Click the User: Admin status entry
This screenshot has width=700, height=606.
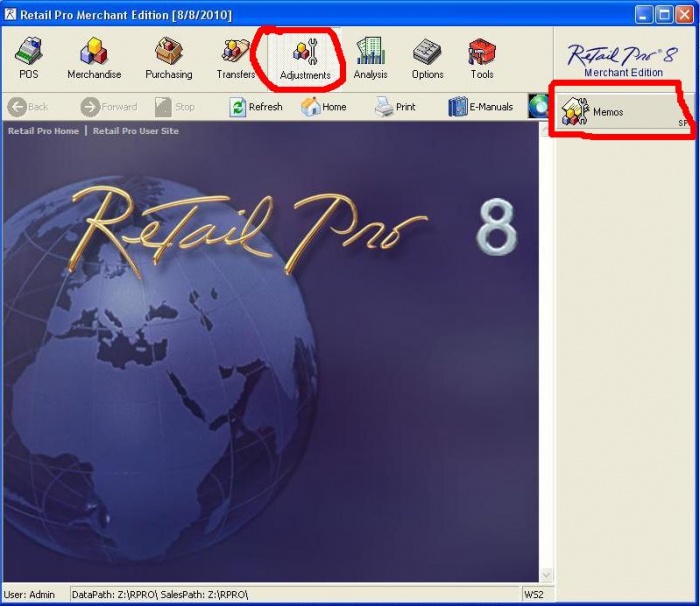(x=29, y=594)
